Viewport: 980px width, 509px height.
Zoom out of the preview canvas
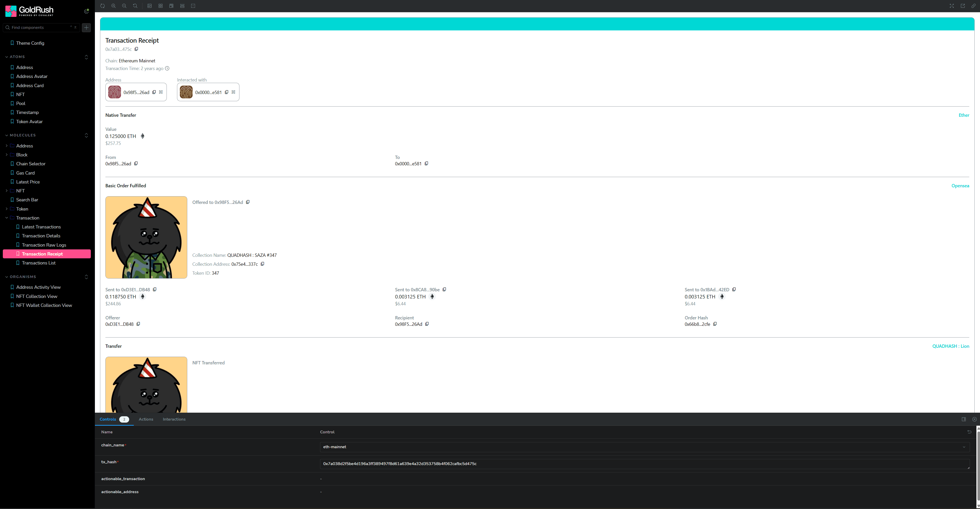[124, 6]
